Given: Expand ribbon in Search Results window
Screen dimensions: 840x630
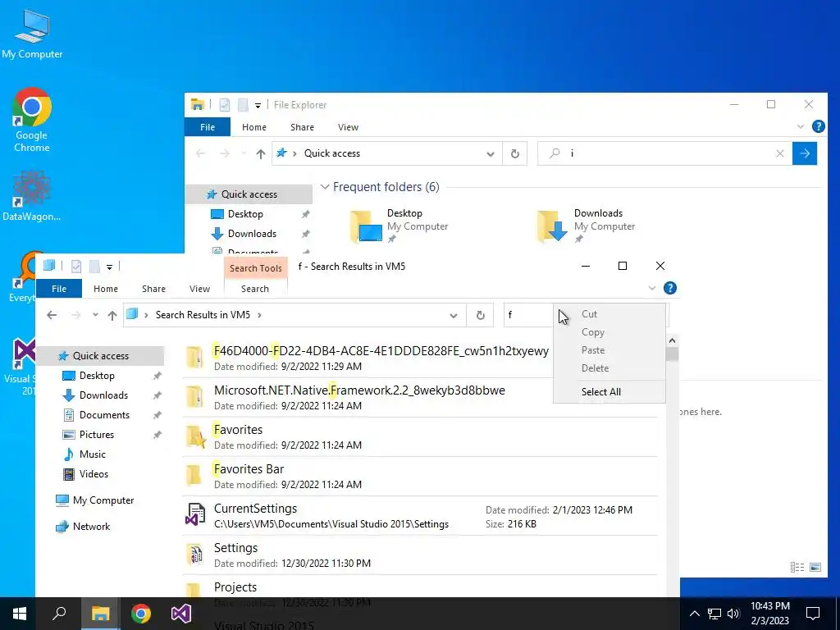Looking at the screenshot, I should tap(652, 288).
